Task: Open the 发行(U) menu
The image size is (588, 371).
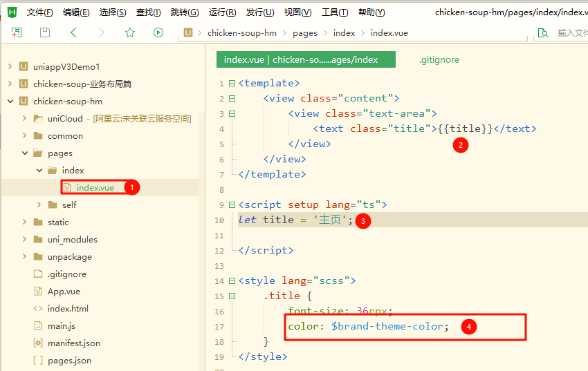Action: tap(260, 12)
